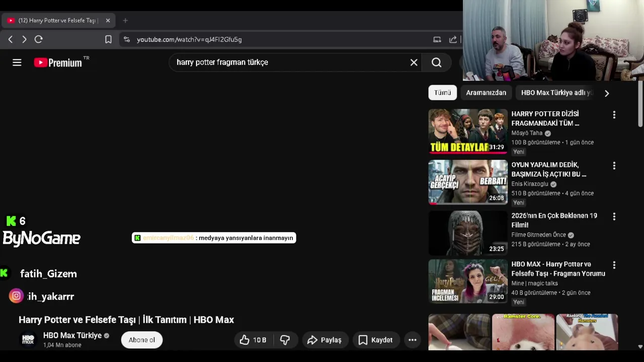
Task: Open the BERBAT thumbnail video
Action: coord(468,182)
